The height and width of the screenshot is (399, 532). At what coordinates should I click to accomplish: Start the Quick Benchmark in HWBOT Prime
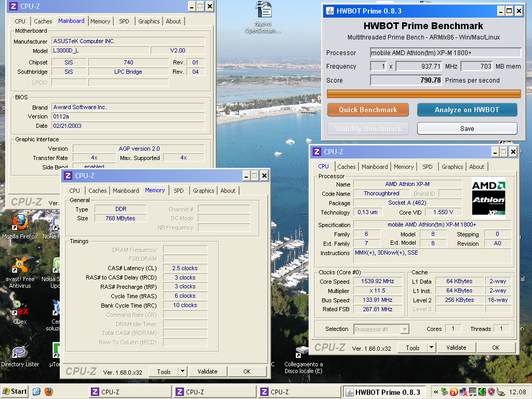tap(368, 110)
